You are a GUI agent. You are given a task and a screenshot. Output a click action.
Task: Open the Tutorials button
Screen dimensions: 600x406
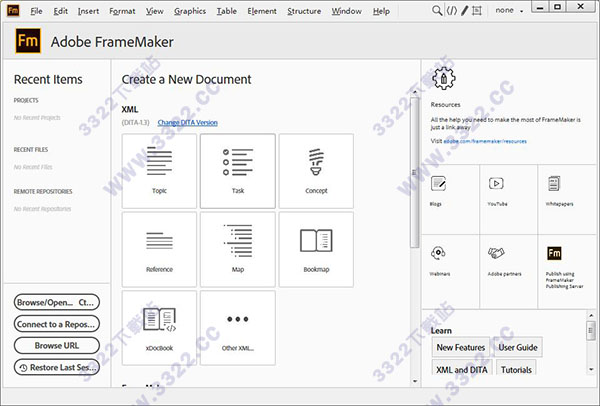point(516,369)
